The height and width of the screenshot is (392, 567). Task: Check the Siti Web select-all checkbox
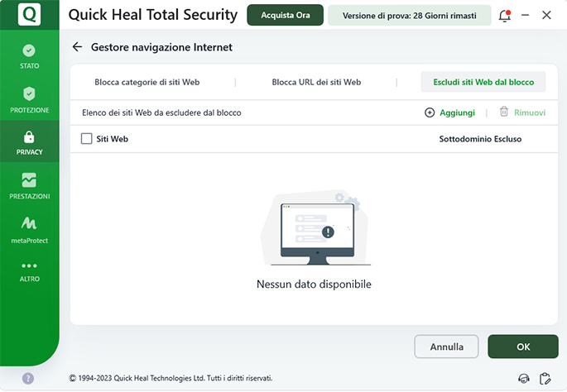[86, 139]
